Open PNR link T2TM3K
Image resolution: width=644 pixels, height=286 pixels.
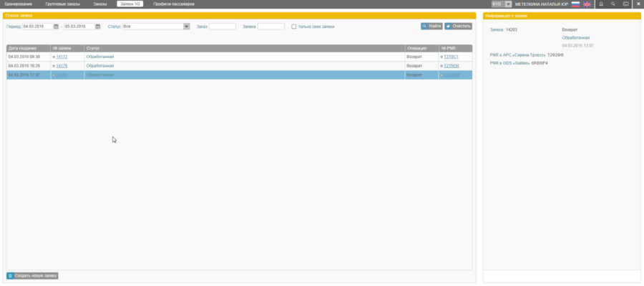pyautogui.click(x=452, y=66)
